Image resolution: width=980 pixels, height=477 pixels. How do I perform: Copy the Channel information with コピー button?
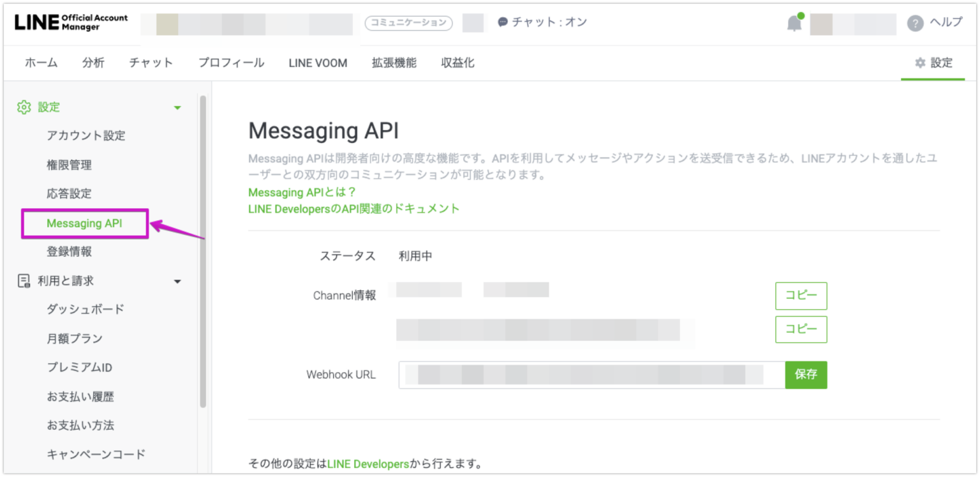click(x=801, y=296)
